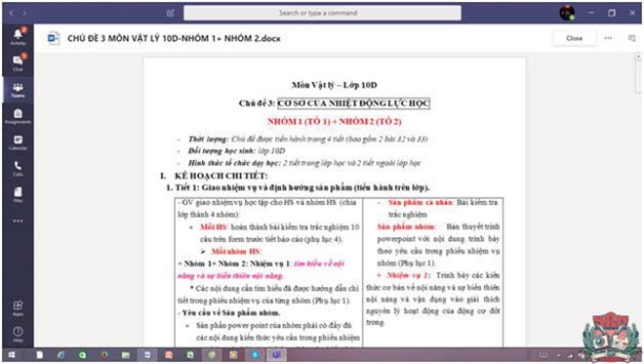
Task: Click red text 'NHÓM 1 (TỔ 1) + NHÓM 2 (TỔ 2)'
Action: [335, 121]
